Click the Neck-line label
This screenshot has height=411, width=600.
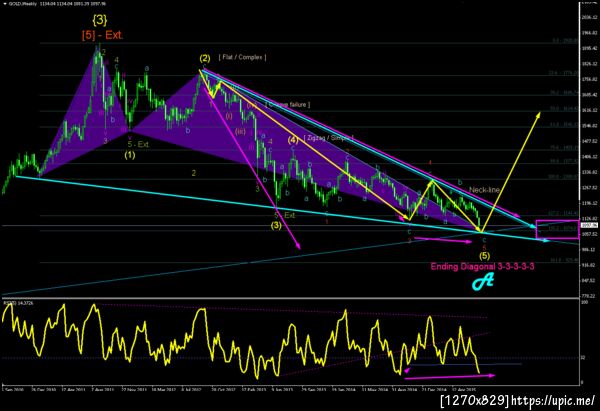(484, 190)
